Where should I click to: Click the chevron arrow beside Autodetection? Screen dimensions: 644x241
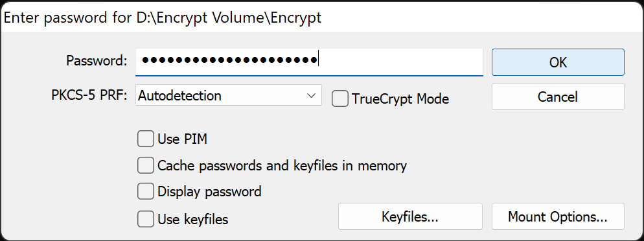[310, 96]
